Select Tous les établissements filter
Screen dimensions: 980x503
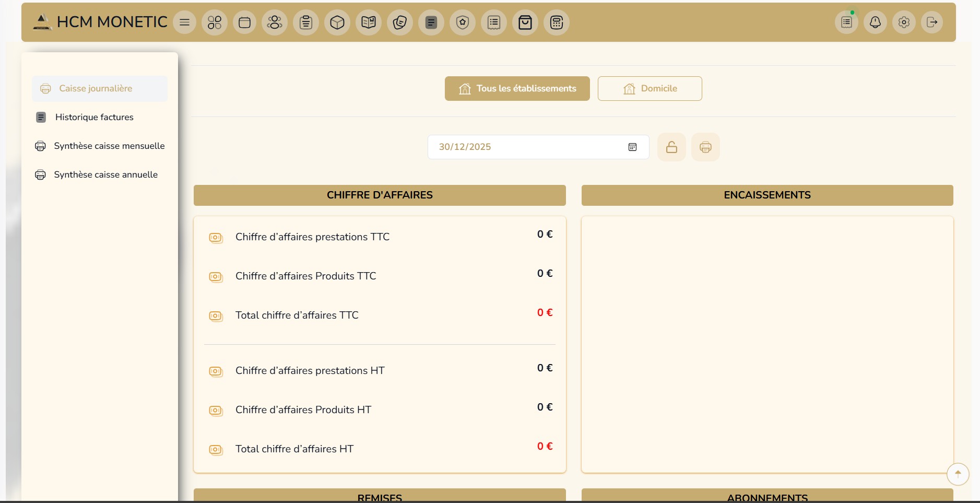click(x=517, y=89)
